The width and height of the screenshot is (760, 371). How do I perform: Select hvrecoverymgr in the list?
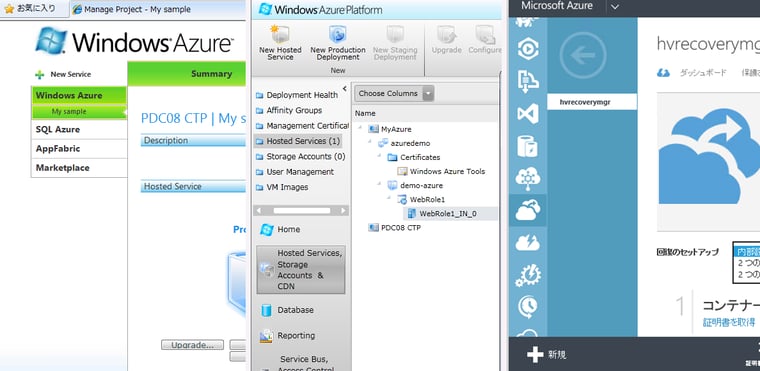pos(592,102)
